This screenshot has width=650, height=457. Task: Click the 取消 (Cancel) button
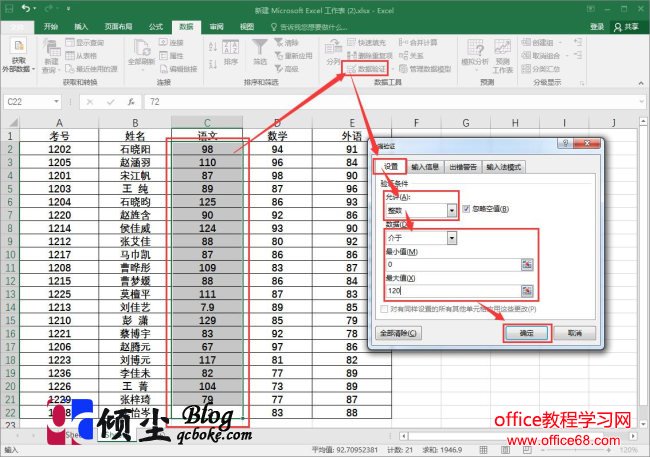(575, 333)
